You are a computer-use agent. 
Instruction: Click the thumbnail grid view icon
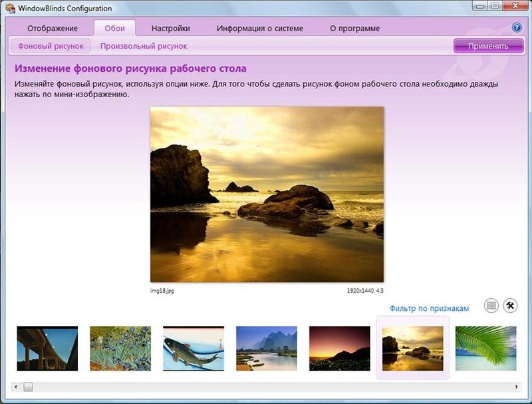pos(491,305)
